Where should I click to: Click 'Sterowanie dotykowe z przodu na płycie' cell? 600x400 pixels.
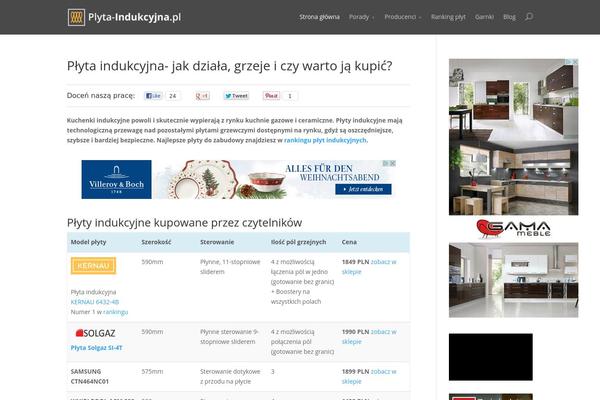(230, 376)
